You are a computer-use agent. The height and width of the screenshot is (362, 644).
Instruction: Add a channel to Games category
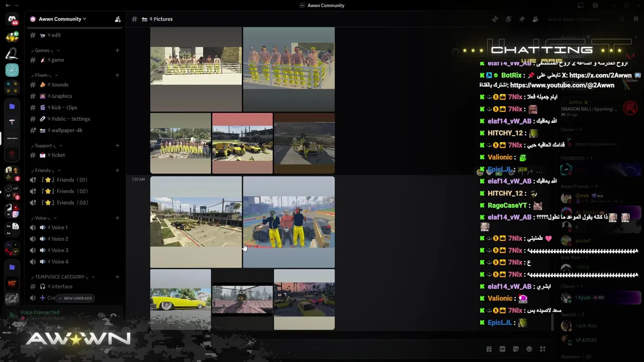coord(117,50)
